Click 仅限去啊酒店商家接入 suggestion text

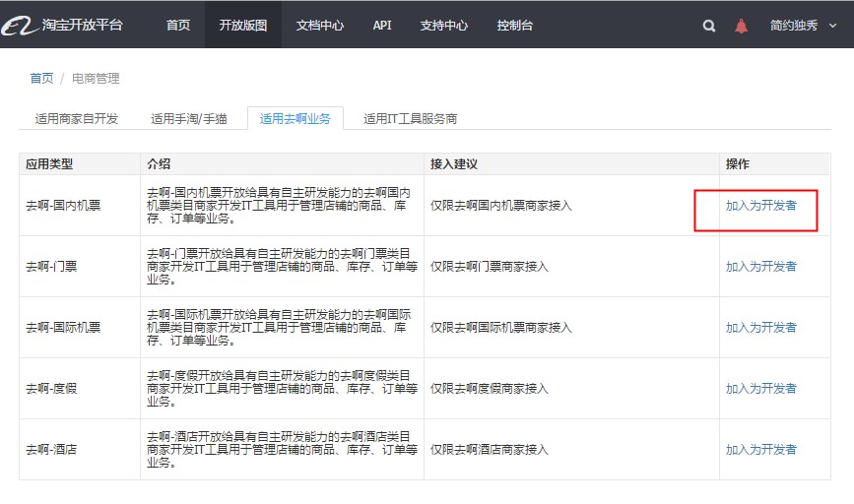pos(490,450)
